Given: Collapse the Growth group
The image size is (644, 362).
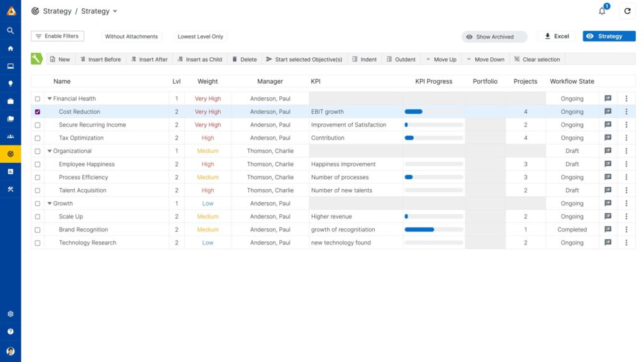Looking at the screenshot, I should click(50, 203).
